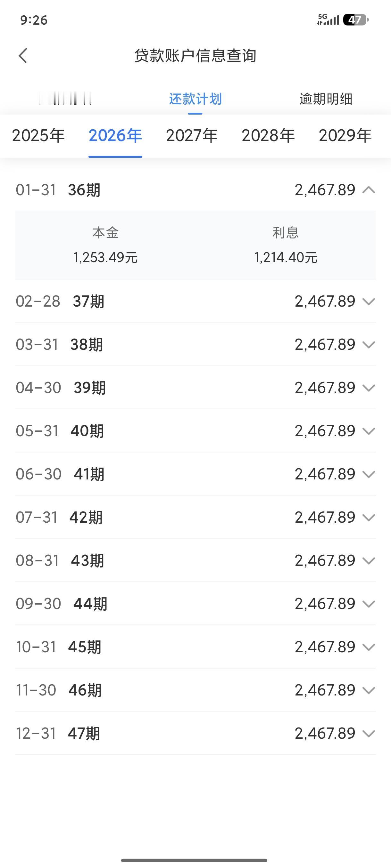Viewport: 391px width, 868px height.
Task: Open the blurred first tab
Action: [65, 99]
